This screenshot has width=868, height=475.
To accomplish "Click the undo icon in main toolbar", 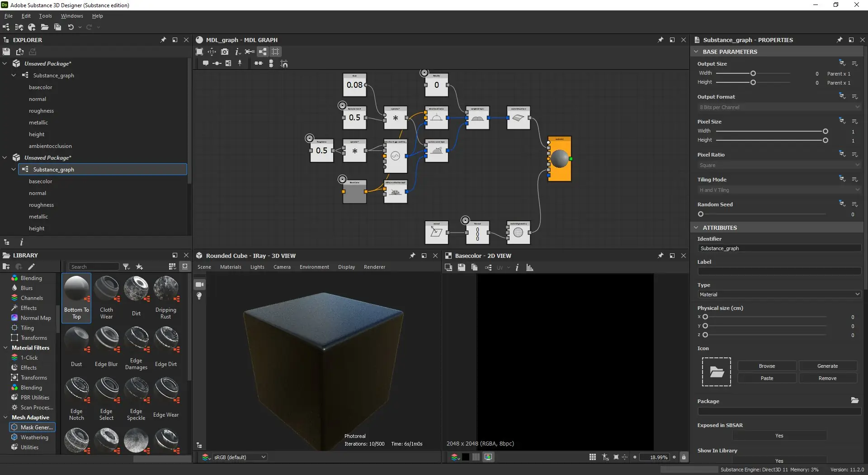I will pyautogui.click(x=71, y=27).
